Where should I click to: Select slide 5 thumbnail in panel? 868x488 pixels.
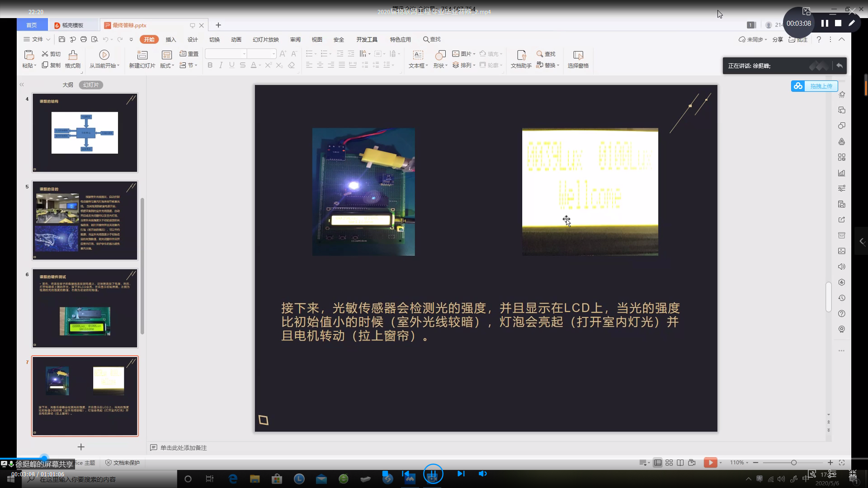coord(85,221)
